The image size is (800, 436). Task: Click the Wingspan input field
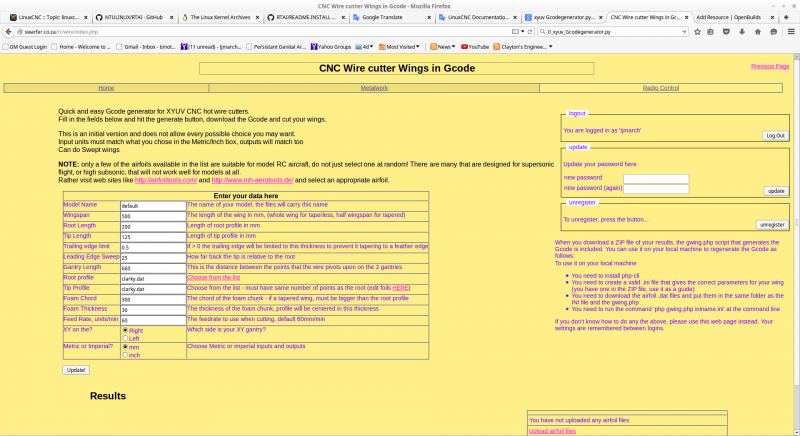153,216
